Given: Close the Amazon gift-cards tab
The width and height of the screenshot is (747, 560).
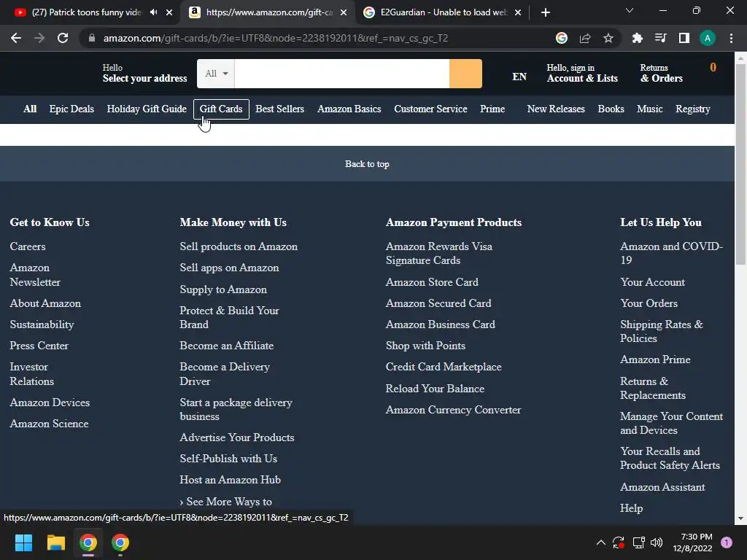Looking at the screenshot, I should [344, 12].
